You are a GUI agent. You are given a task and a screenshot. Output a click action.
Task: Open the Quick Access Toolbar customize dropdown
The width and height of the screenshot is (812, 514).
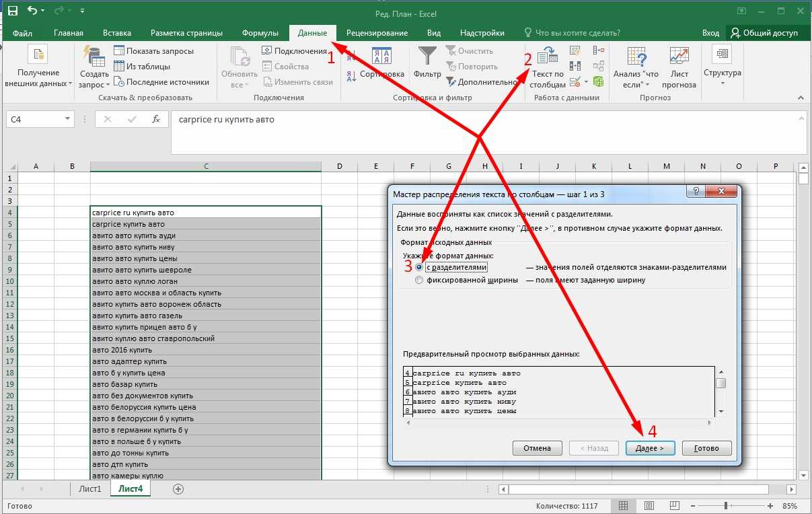82,11
